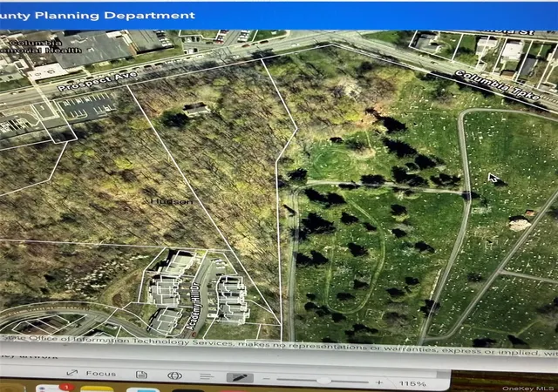The image size is (558, 392).
Task: Click the Columbia Memorial Health label
Action: [41, 46]
